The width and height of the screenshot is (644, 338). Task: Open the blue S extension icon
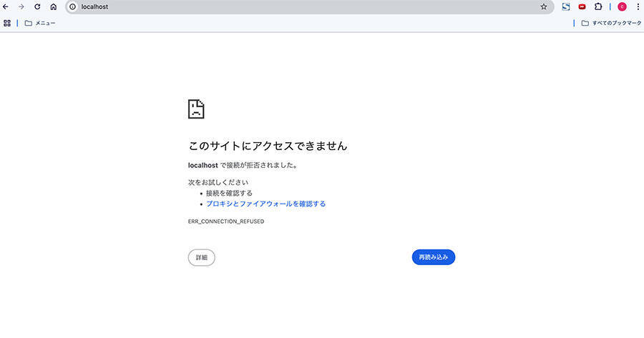[566, 6]
